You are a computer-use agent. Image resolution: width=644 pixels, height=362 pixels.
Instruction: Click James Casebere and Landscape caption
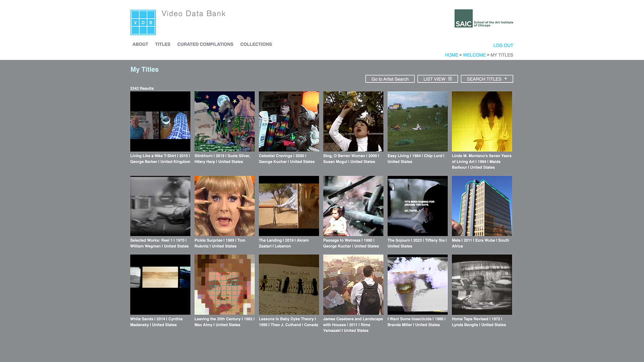(x=353, y=325)
